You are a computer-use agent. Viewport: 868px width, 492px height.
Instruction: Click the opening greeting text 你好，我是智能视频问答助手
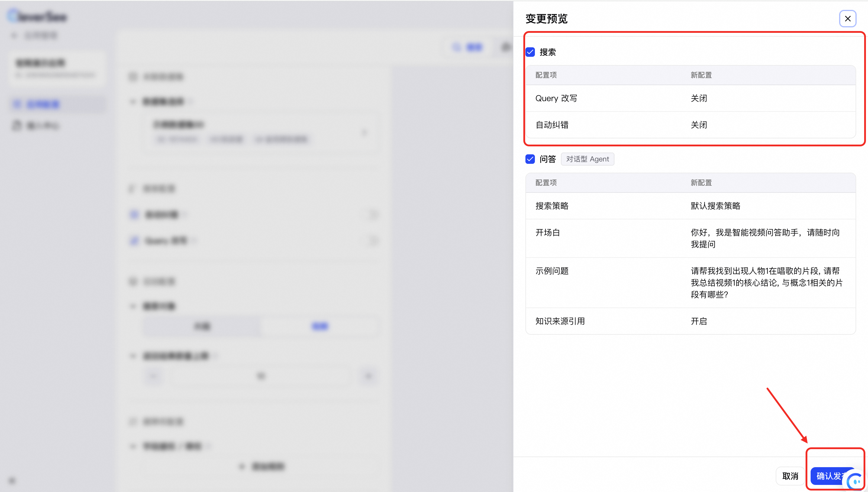click(765, 238)
